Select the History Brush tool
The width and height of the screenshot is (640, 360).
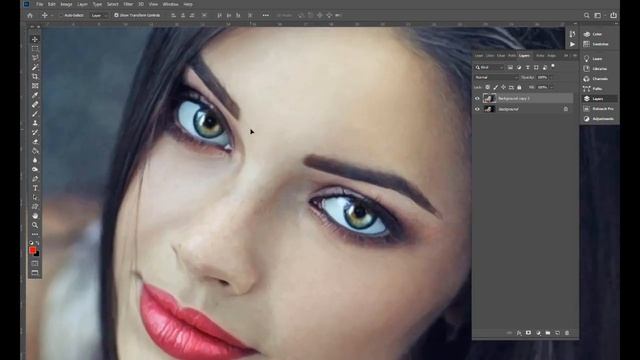coord(35,132)
